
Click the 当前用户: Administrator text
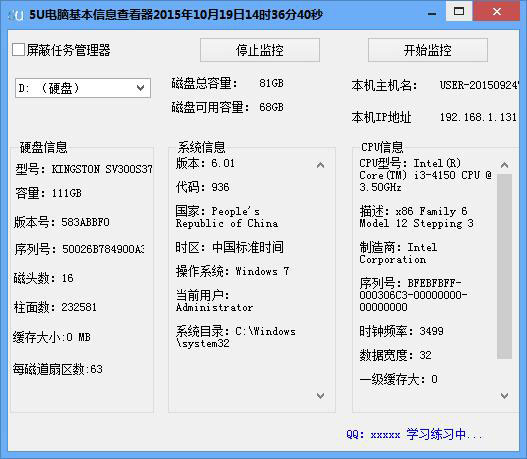214,301
